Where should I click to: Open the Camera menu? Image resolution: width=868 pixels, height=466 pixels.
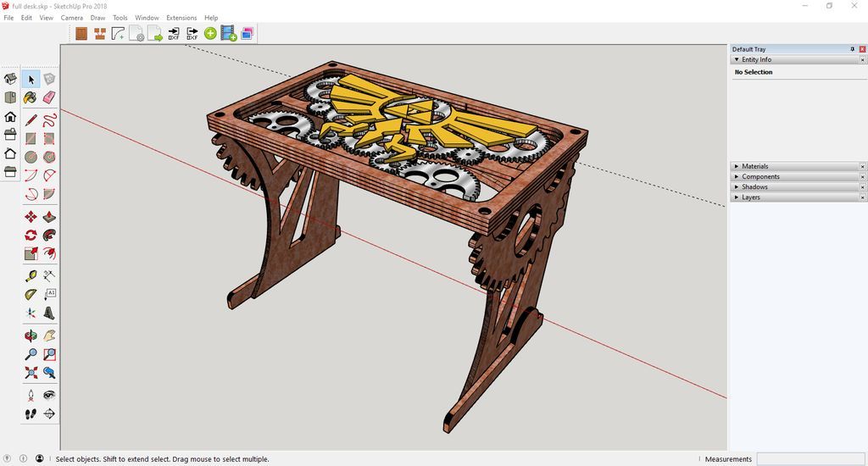point(72,18)
